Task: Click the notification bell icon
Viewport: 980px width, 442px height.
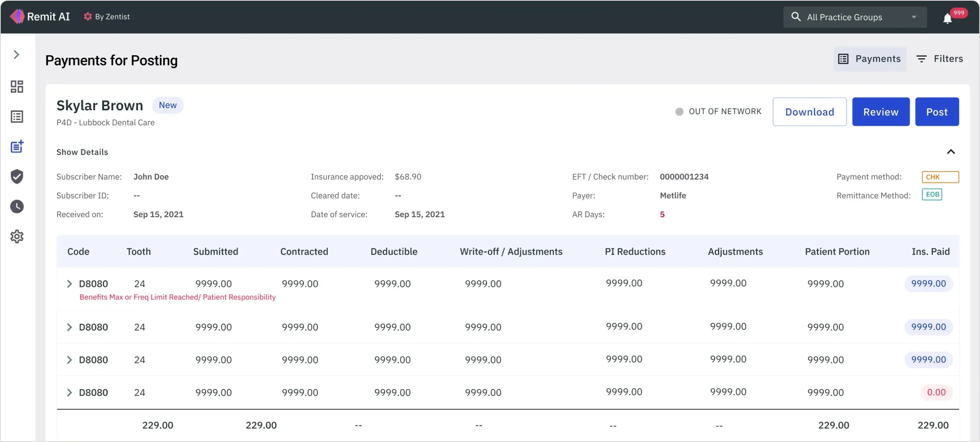Action: click(947, 18)
